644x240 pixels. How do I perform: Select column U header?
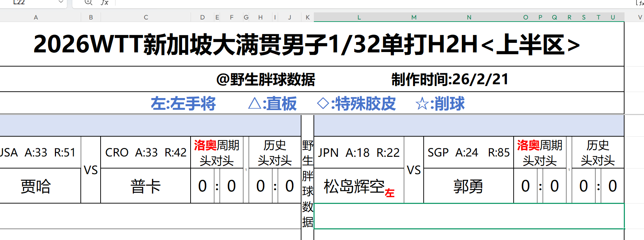612,17
